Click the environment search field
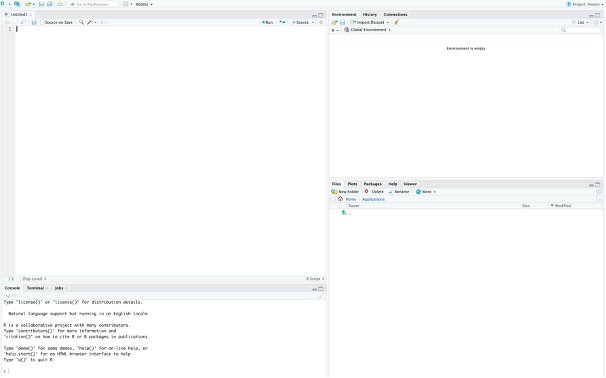This screenshot has width=606, height=378. 580,30
